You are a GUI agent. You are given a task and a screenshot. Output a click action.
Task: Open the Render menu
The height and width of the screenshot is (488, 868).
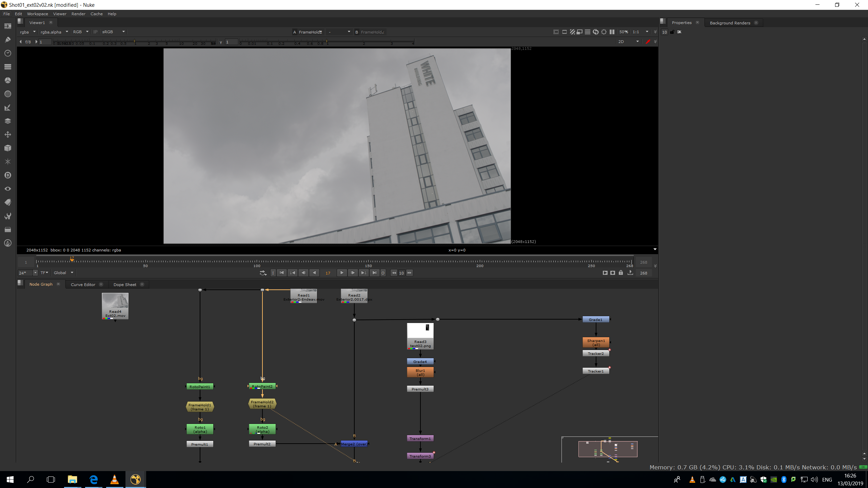[78, 14]
